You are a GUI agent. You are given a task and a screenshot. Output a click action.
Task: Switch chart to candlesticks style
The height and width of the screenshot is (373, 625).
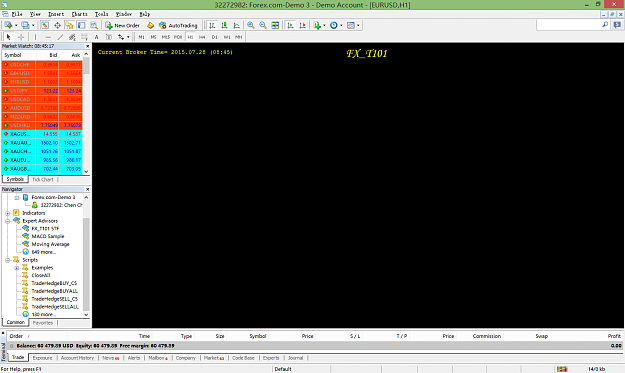[224, 25]
